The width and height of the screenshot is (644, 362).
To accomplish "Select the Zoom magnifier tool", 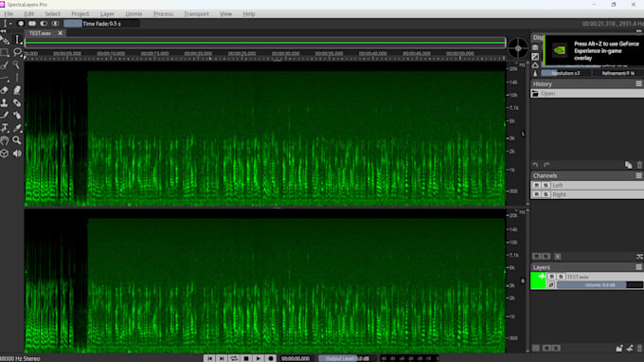I will click(x=17, y=140).
